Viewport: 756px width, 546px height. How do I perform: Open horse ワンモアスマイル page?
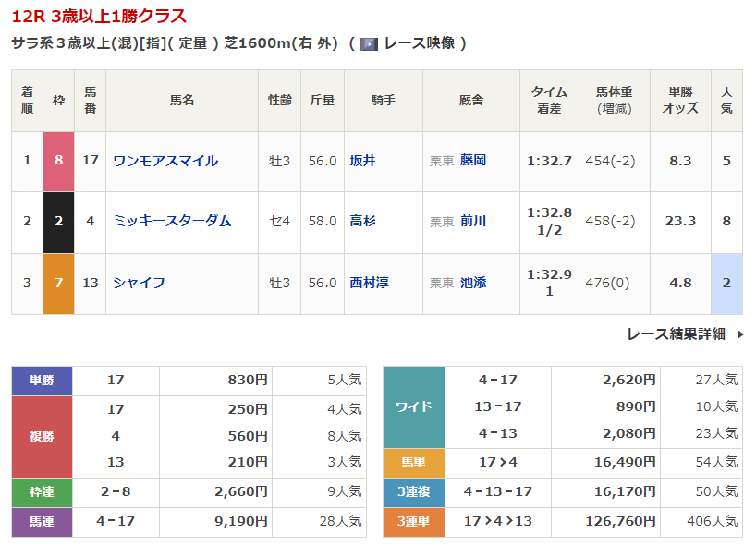coord(165,161)
